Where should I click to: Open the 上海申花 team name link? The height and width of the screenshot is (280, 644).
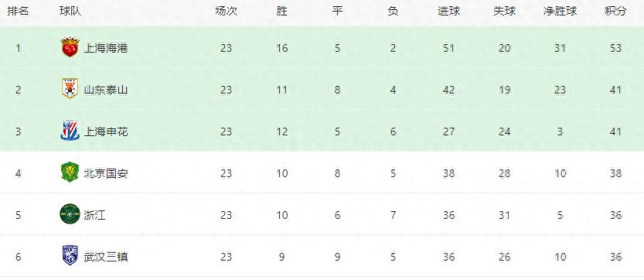tap(106, 132)
